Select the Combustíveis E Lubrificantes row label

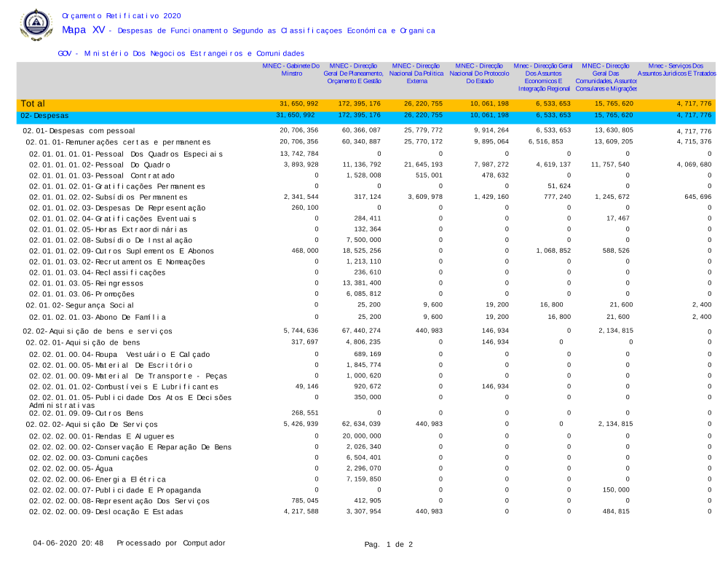point(123,386)
